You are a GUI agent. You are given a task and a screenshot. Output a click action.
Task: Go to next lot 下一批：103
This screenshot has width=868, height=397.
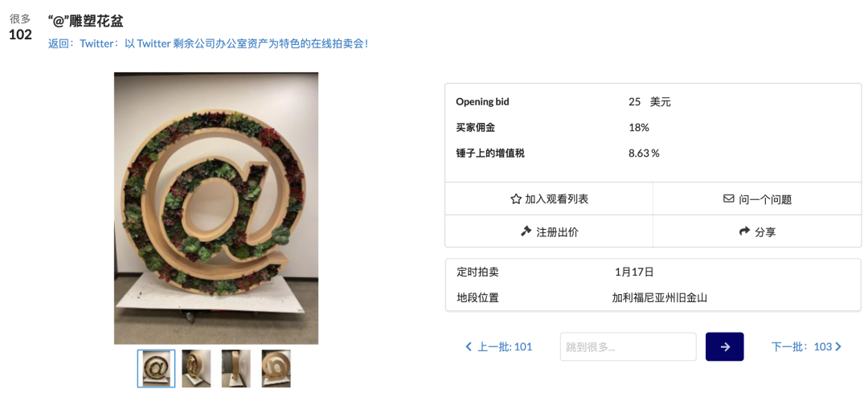pos(807,346)
